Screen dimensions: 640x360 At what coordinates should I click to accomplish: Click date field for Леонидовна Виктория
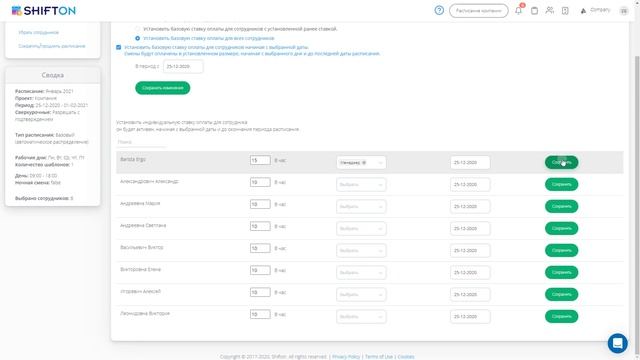click(470, 317)
